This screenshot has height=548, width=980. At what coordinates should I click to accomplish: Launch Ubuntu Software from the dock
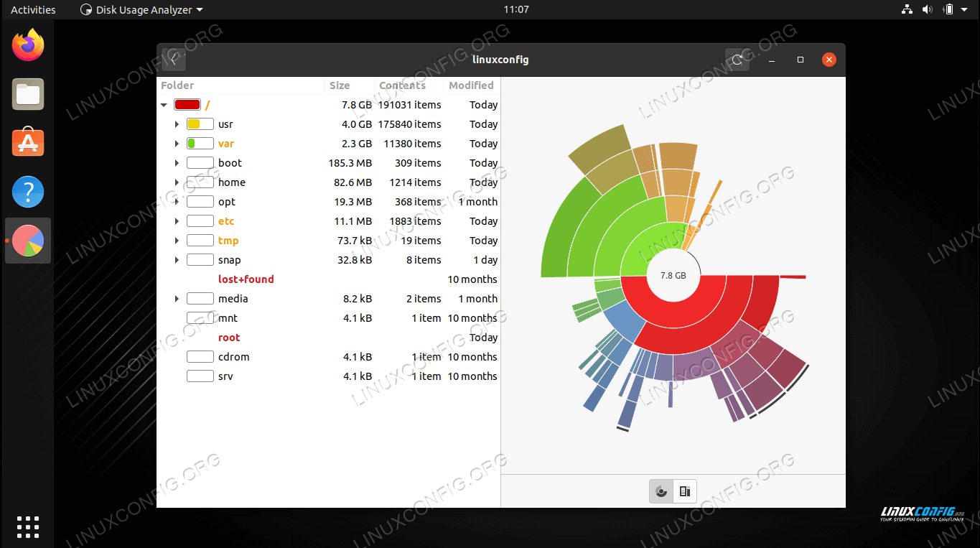[x=28, y=143]
